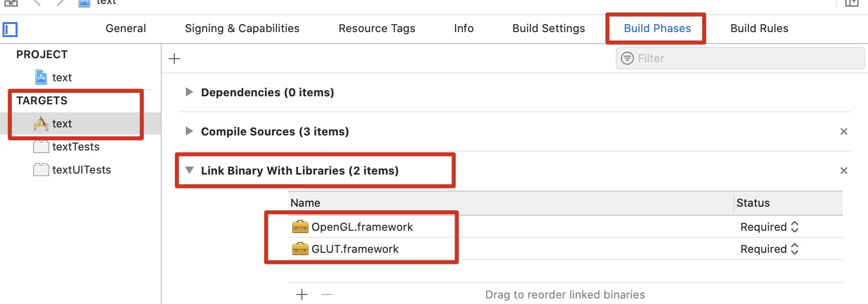Add a linked library with plus button
This screenshot has height=304, width=868.
pyautogui.click(x=302, y=294)
